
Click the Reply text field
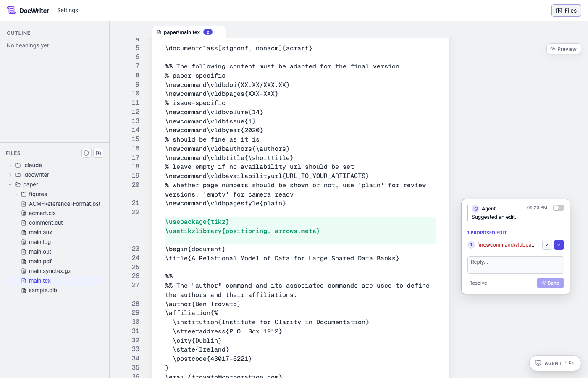point(516,265)
